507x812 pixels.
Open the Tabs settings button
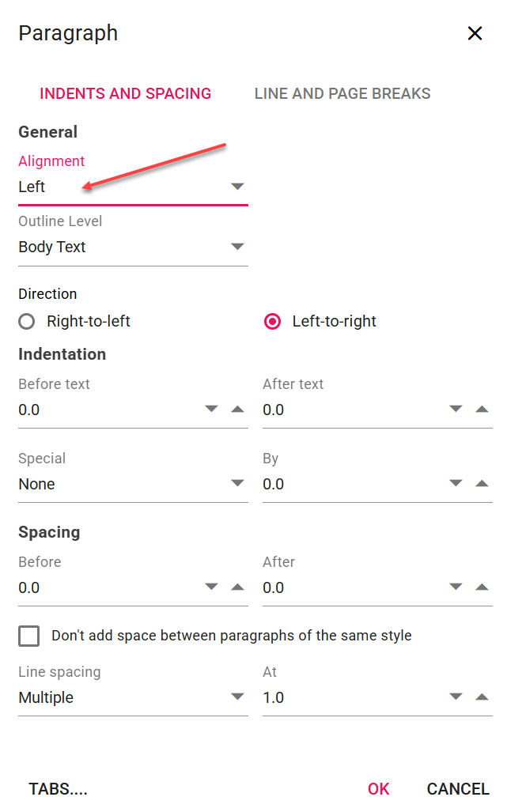[x=59, y=789]
